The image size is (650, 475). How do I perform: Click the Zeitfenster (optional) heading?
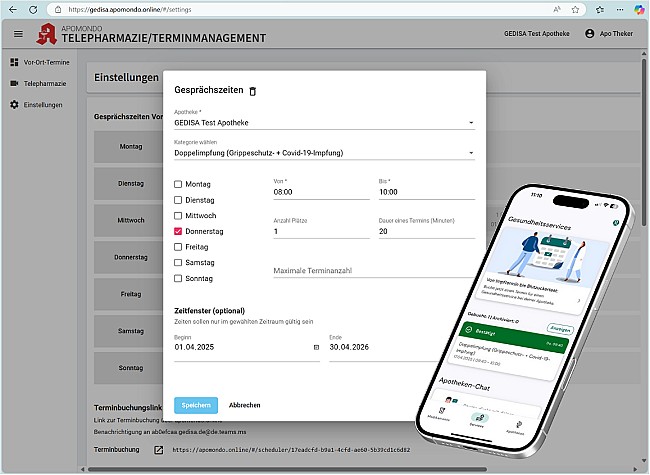pos(209,311)
